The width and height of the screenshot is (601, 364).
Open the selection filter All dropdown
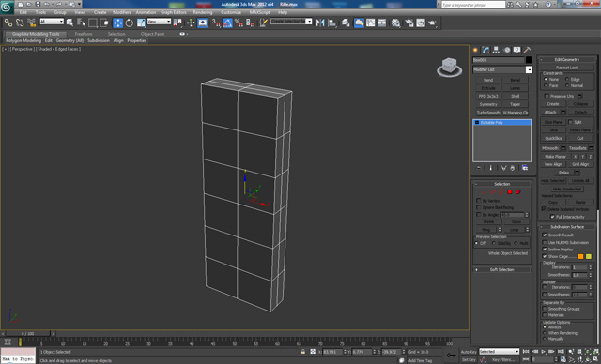click(52, 22)
